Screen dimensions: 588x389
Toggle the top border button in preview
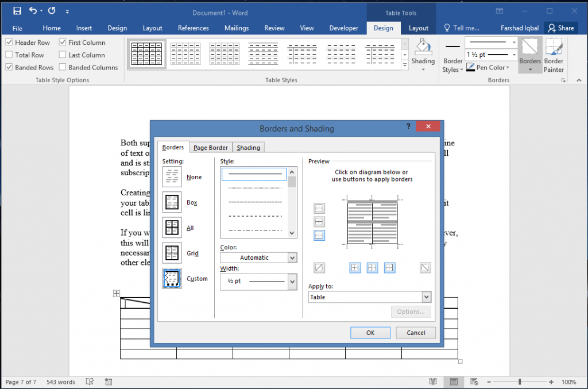click(x=319, y=208)
